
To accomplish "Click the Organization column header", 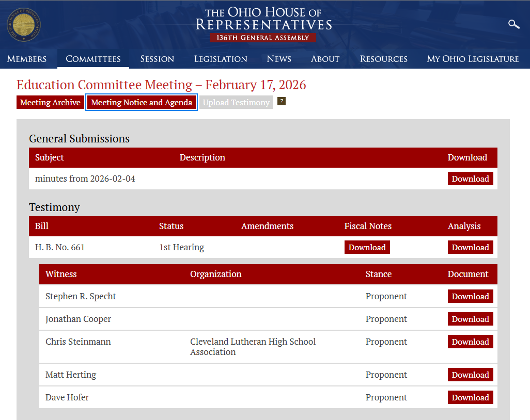I will pos(215,274).
